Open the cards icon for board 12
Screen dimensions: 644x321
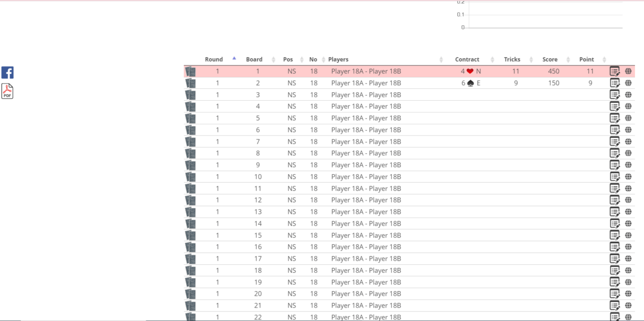[191, 200]
